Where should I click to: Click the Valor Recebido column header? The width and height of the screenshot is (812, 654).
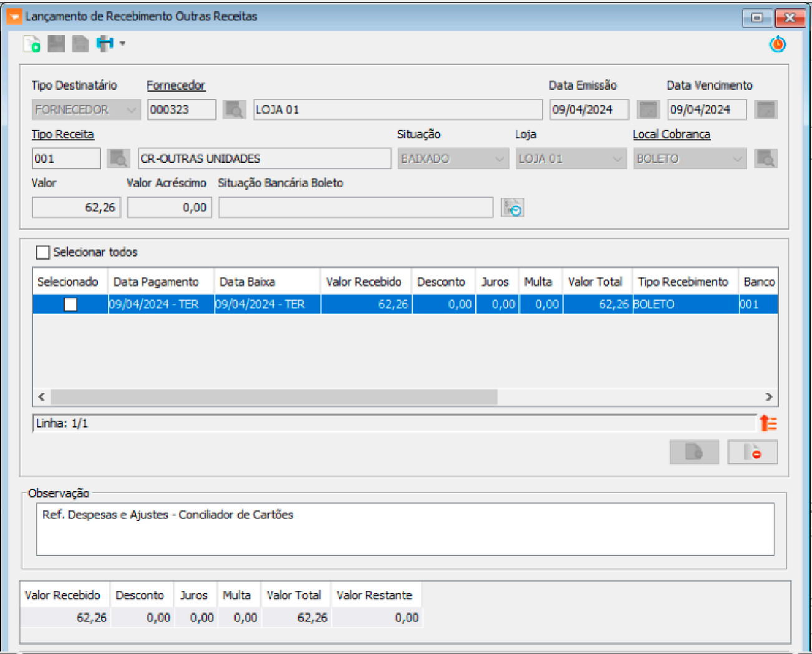[364, 282]
